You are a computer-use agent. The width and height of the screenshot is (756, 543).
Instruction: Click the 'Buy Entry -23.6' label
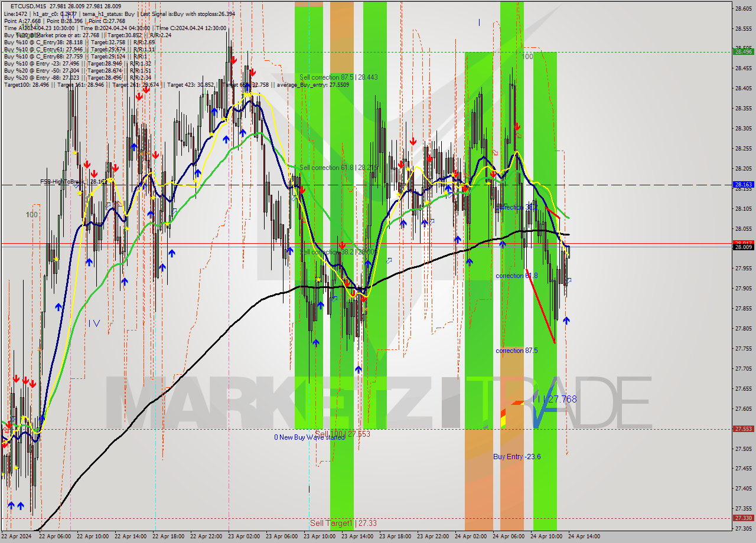(517, 457)
